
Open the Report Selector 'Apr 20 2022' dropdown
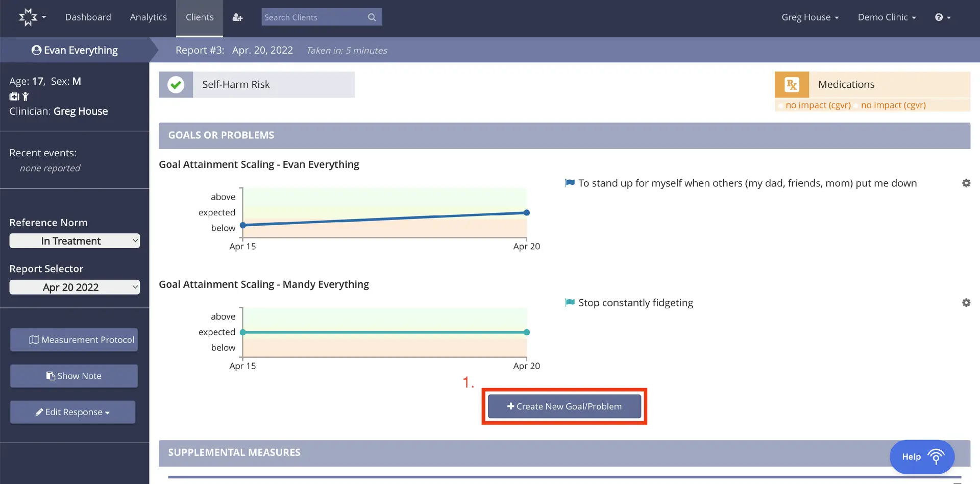click(75, 287)
